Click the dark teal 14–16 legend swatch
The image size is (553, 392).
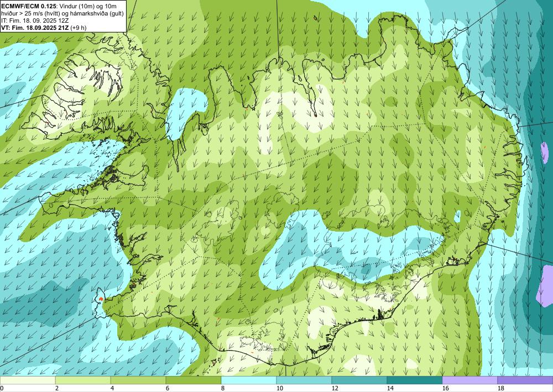click(415, 380)
